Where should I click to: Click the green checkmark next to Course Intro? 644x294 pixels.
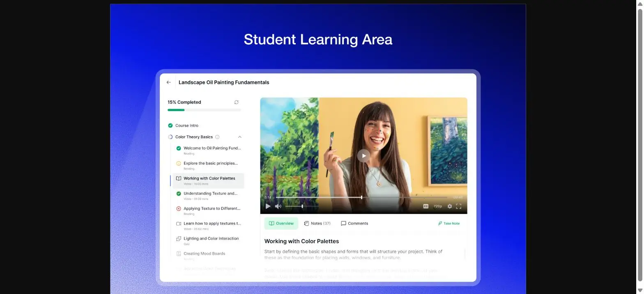[170, 125]
